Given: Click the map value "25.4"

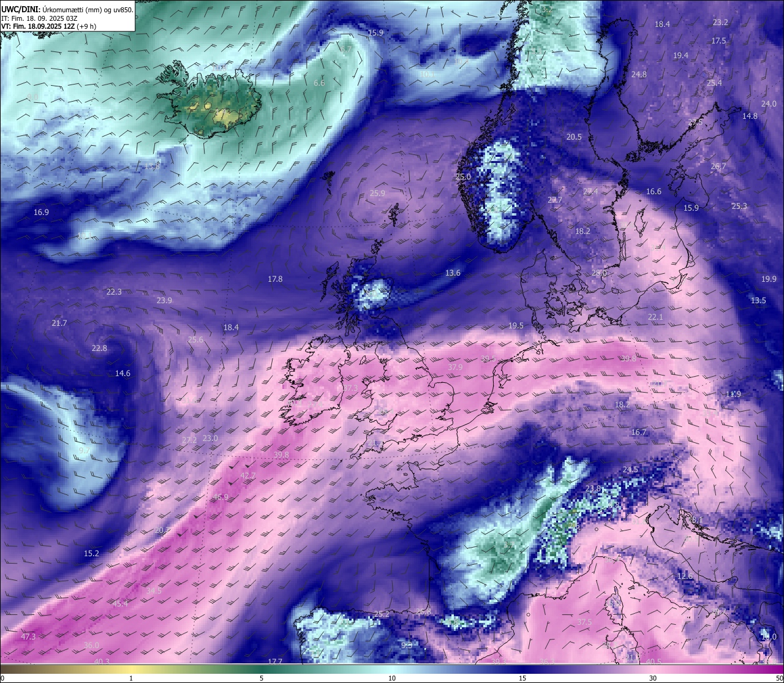Looking at the screenshot, I should tap(714, 83).
